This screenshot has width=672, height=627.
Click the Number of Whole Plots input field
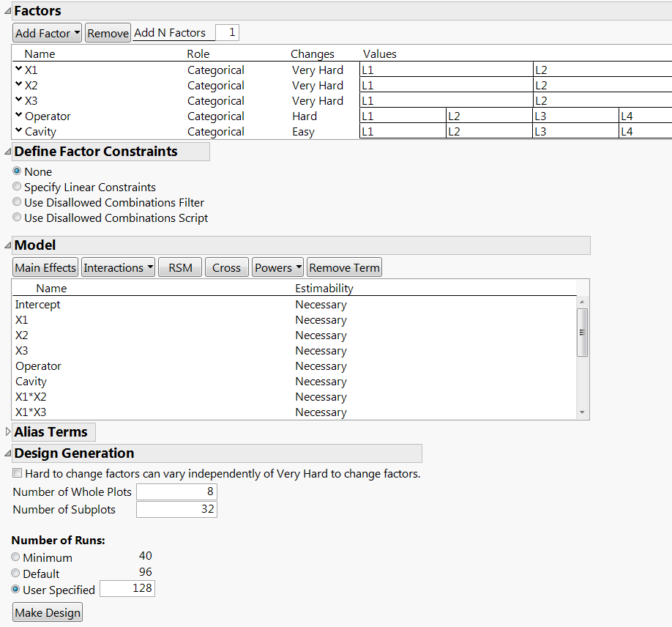pyautogui.click(x=176, y=491)
